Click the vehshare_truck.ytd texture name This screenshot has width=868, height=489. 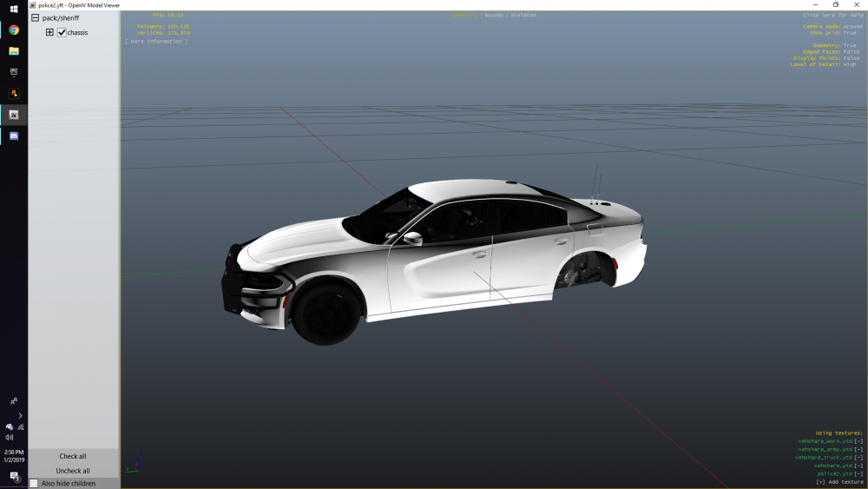point(823,458)
